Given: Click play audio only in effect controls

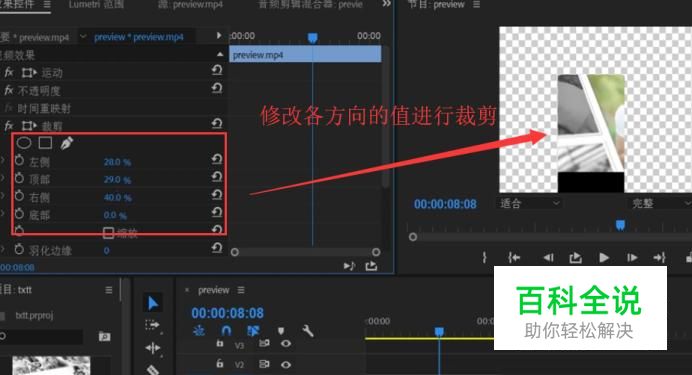Looking at the screenshot, I should click(349, 266).
